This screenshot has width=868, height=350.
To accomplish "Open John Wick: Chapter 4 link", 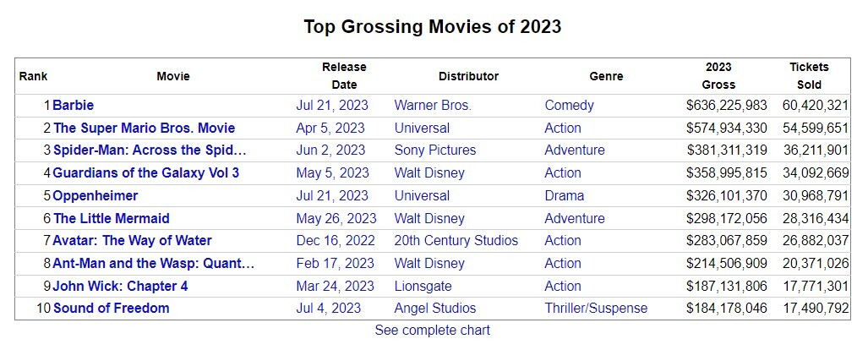I will (120, 287).
